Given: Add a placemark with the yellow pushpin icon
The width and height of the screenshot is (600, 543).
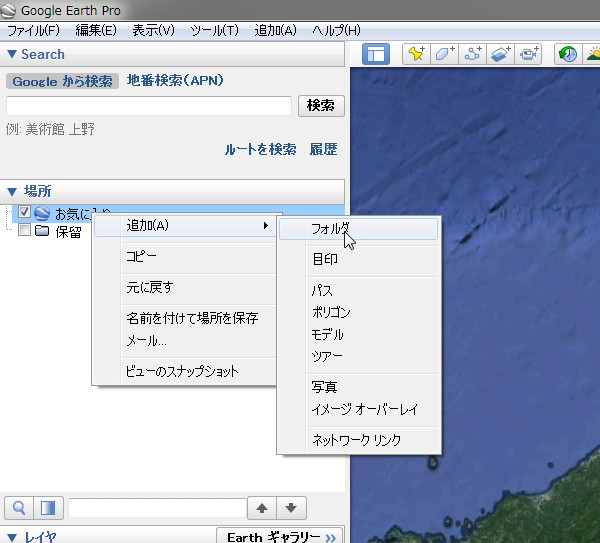Looking at the screenshot, I should [416, 54].
